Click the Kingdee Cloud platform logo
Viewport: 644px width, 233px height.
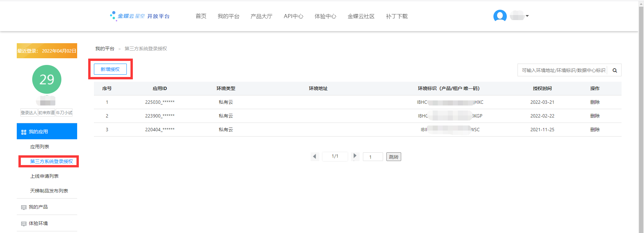[140, 16]
